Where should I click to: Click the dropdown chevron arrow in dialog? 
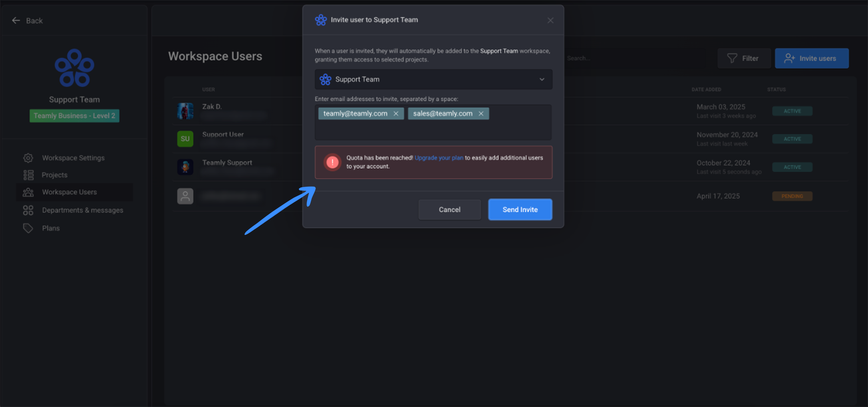(x=542, y=79)
